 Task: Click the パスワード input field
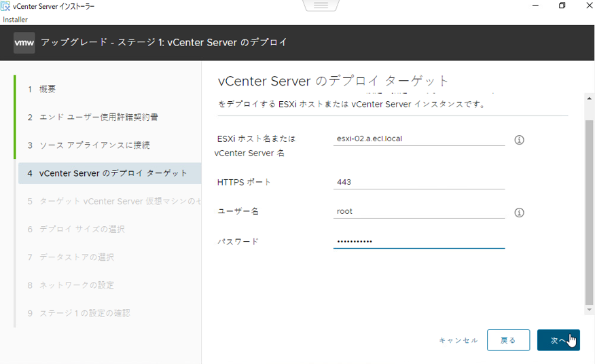pos(418,241)
